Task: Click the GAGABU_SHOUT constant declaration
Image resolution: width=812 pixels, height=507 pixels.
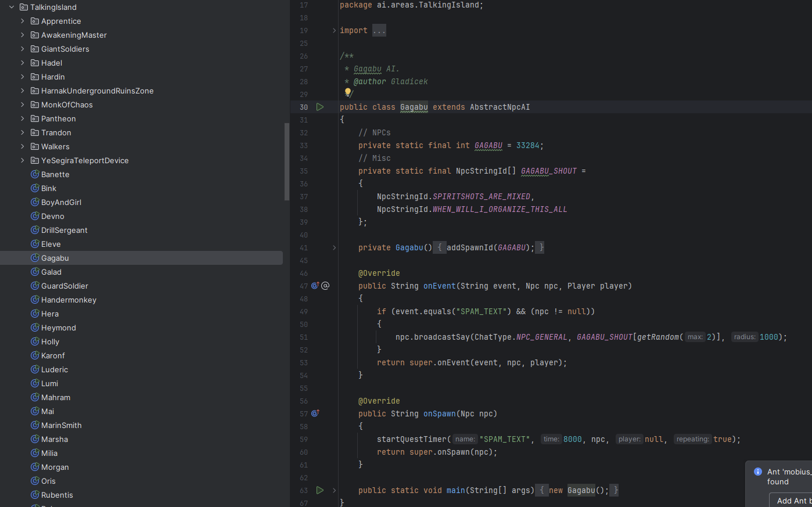Action: pyautogui.click(x=549, y=171)
